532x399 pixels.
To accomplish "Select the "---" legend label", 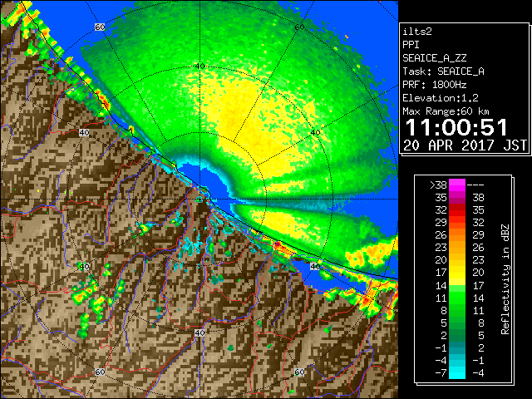I will [475, 185].
